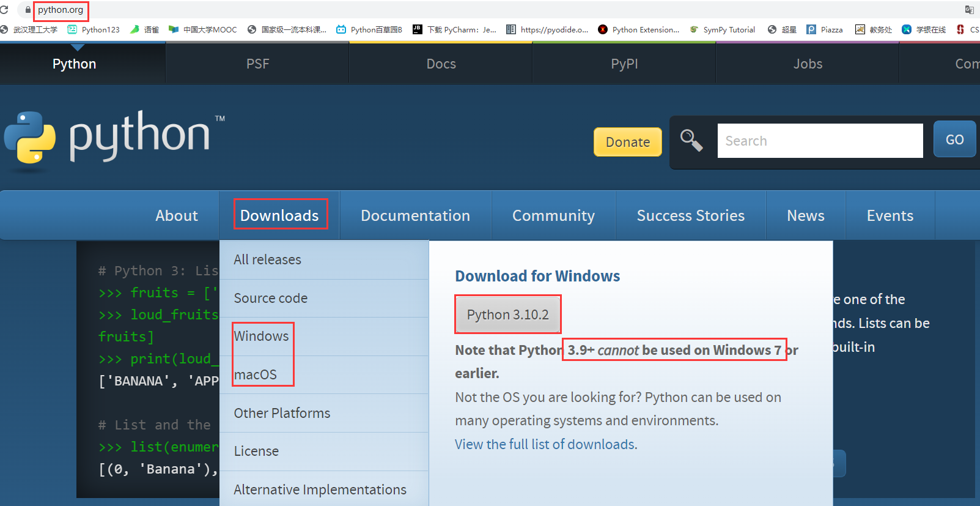
Task: Click the Python 3.10.2 download button
Action: 507,314
